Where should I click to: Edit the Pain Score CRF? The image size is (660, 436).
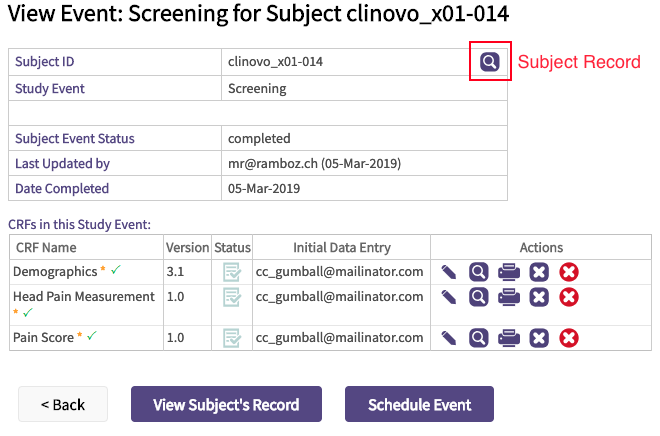[449, 338]
